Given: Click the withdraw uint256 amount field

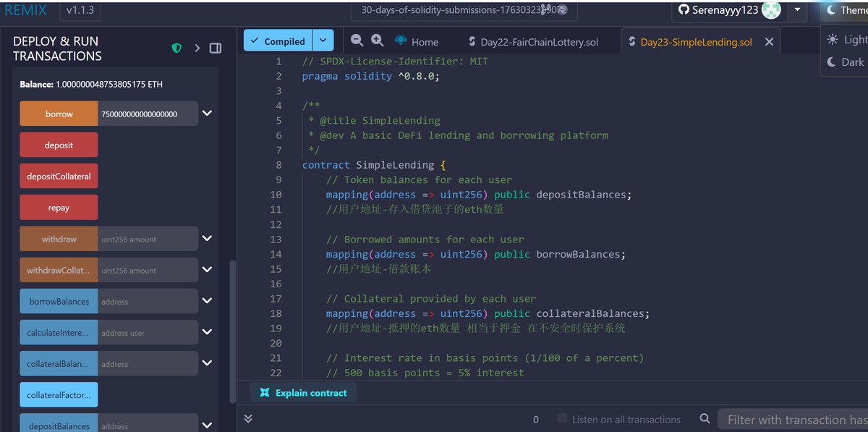Looking at the screenshot, I should coord(148,239).
